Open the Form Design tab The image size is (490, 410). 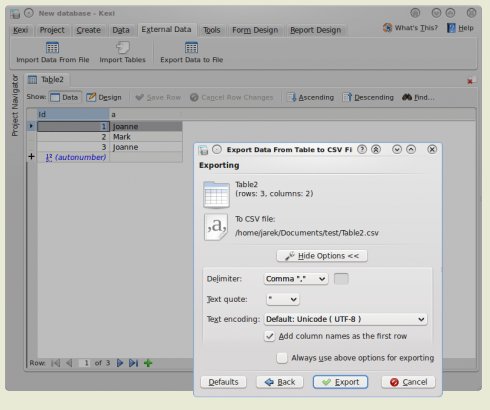[255, 30]
